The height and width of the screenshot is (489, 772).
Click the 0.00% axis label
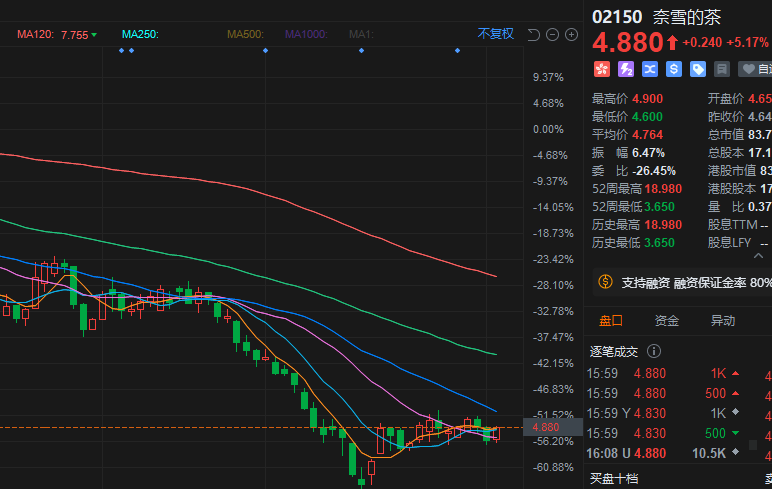[548, 129]
